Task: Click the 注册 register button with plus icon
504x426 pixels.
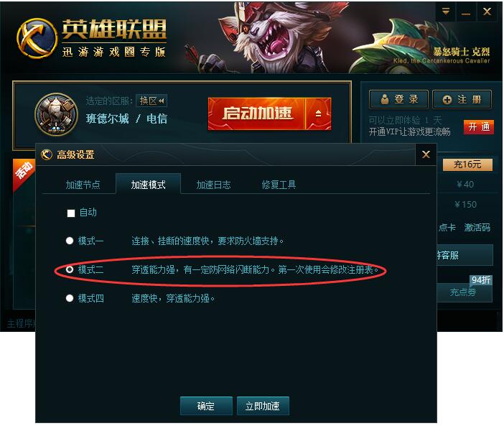Action: point(462,99)
